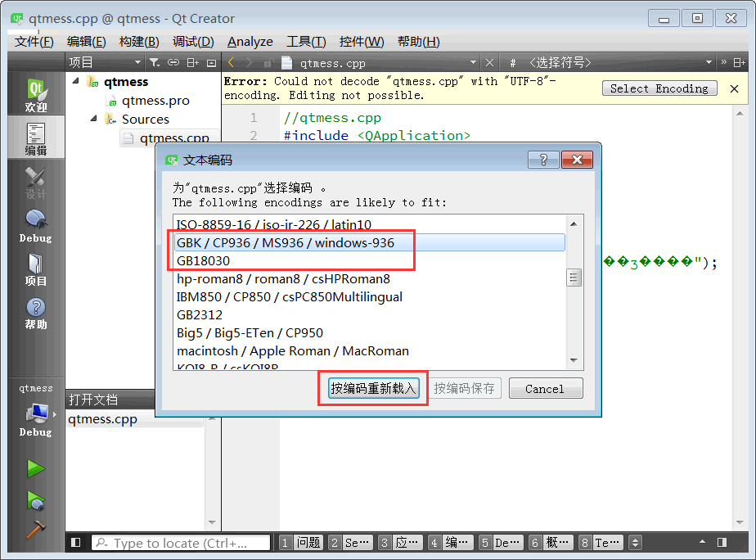Open the Debug mode with bug icon
This screenshot has width=756, height=560.
(x=36, y=226)
